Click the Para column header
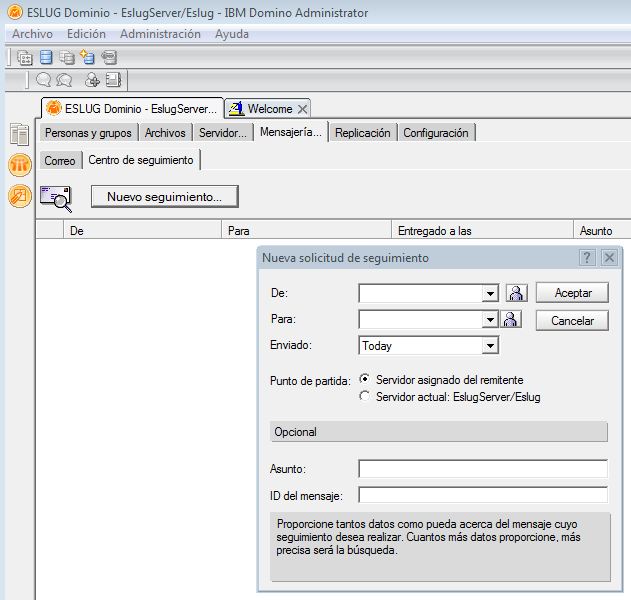Screen dimensions: 631x600 [307, 231]
